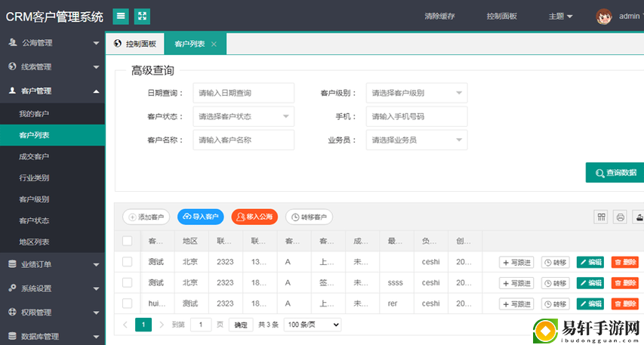Click the 客户名称 input field
Screen dimensions: 644x345
(x=244, y=140)
